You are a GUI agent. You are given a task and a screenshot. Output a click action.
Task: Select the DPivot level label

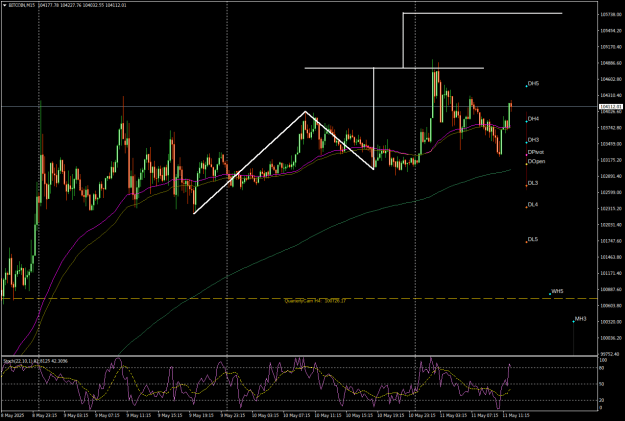[x=536, y=152]
